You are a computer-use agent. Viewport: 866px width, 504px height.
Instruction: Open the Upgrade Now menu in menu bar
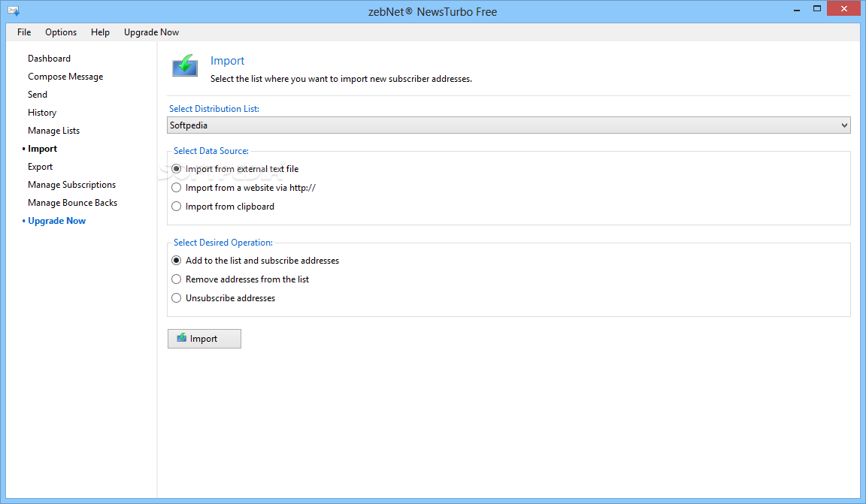[x=151, y=32]
